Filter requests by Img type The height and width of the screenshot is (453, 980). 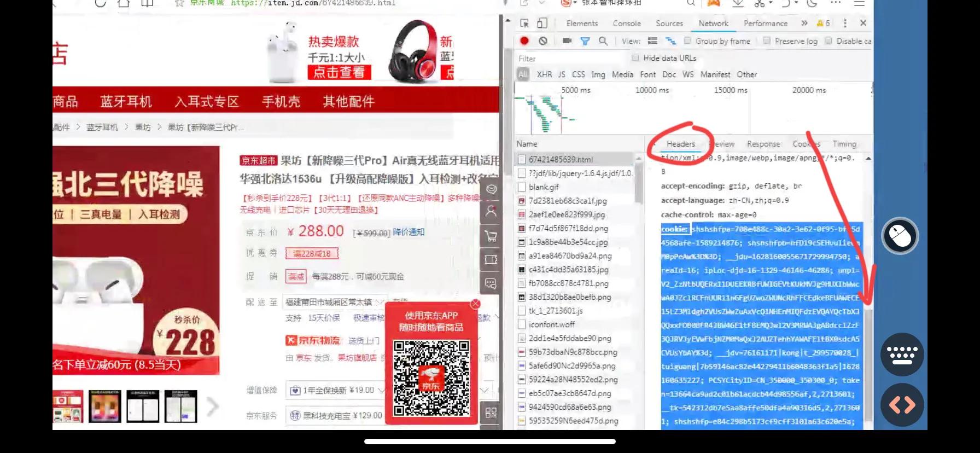(x=598, y=74)
